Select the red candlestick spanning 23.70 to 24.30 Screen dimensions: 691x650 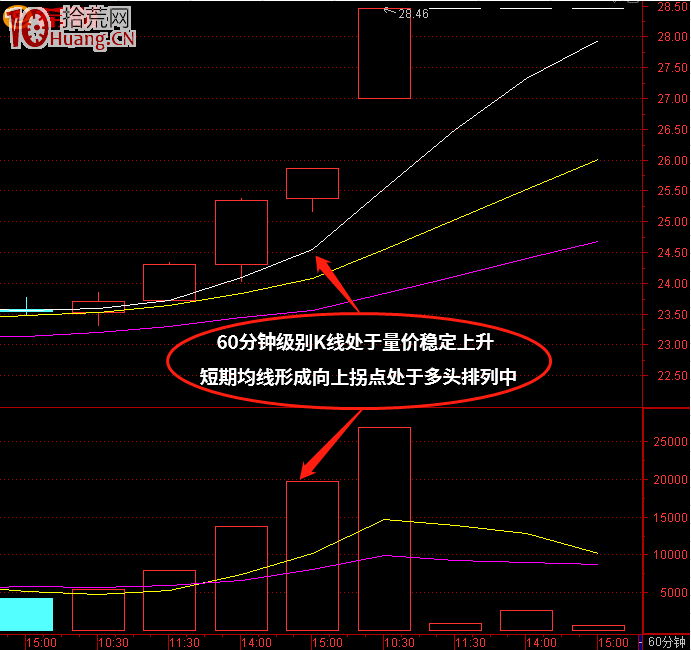pos(169,282)
